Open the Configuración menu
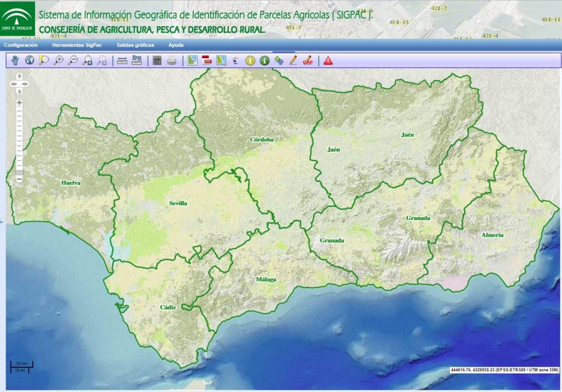Screen dimensions: 562x392 [21, 45]
